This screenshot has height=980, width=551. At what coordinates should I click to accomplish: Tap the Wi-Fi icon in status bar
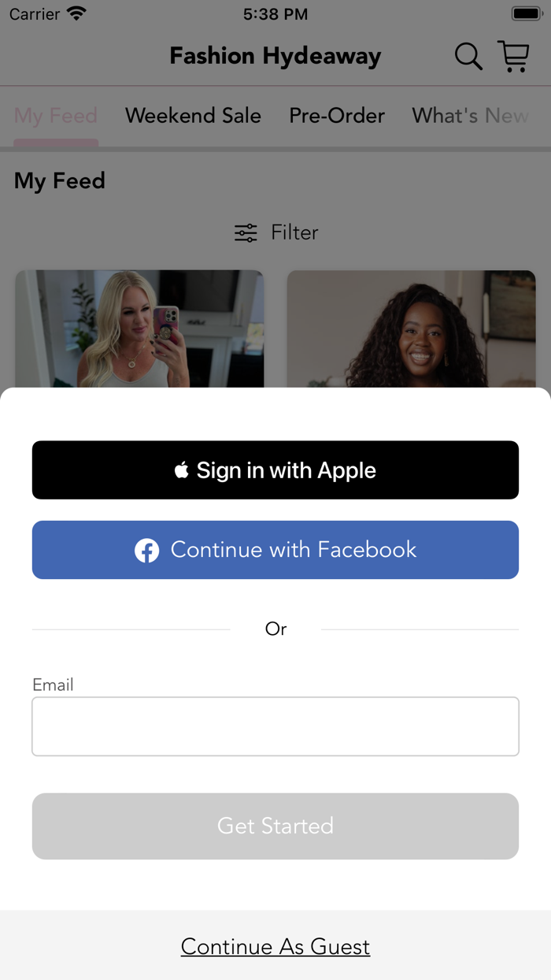point(76,13)
